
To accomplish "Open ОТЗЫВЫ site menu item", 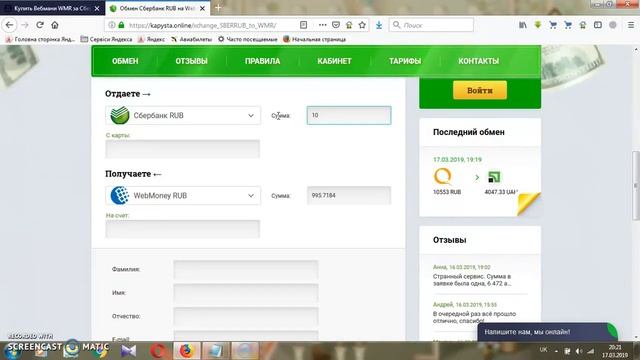I will pyautogui.click(x=191, y=61).
